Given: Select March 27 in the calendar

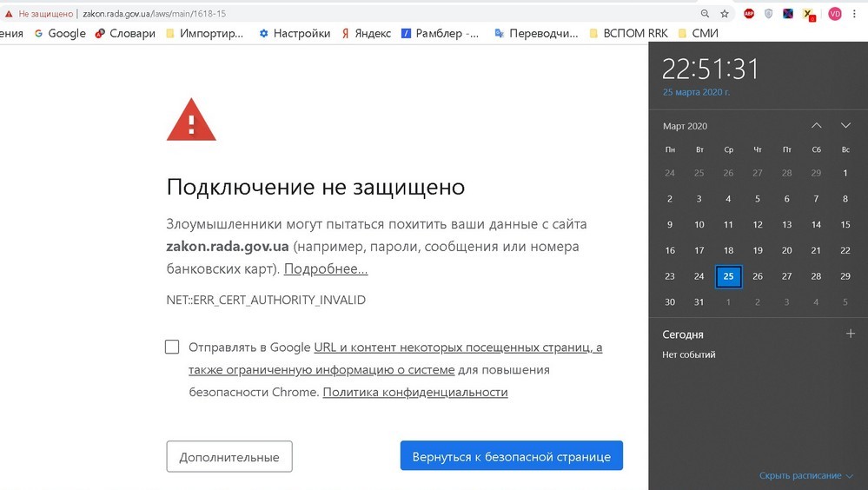Looking at the screenshot, I should point(786,276).
